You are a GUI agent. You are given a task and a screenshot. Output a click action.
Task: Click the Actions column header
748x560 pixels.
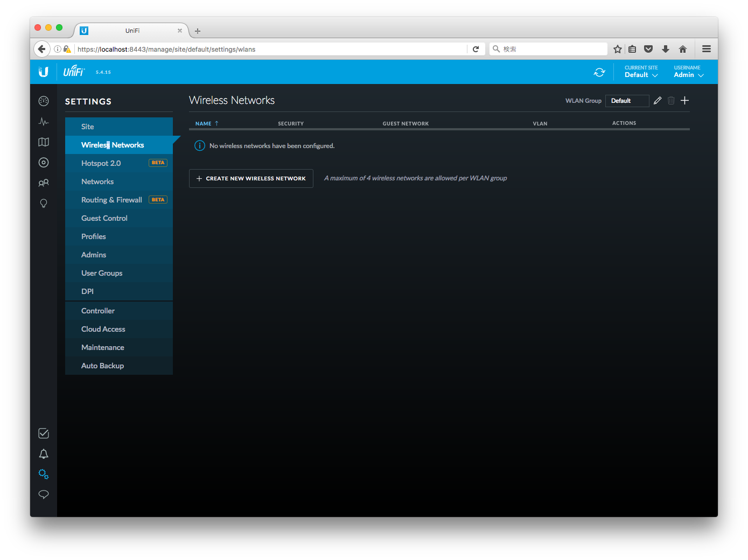624,123
